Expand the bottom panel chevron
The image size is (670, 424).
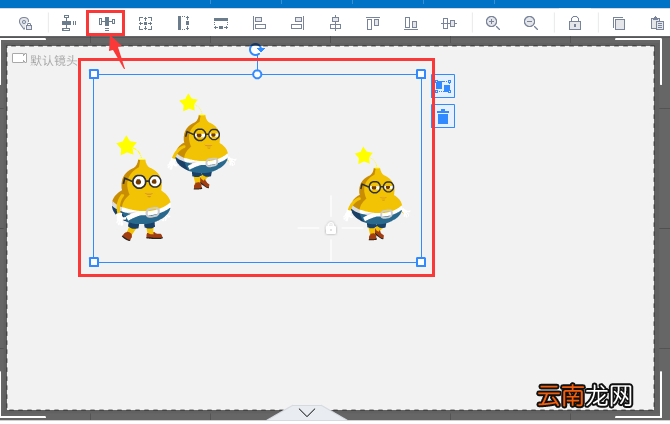click(x=307, y=412)
